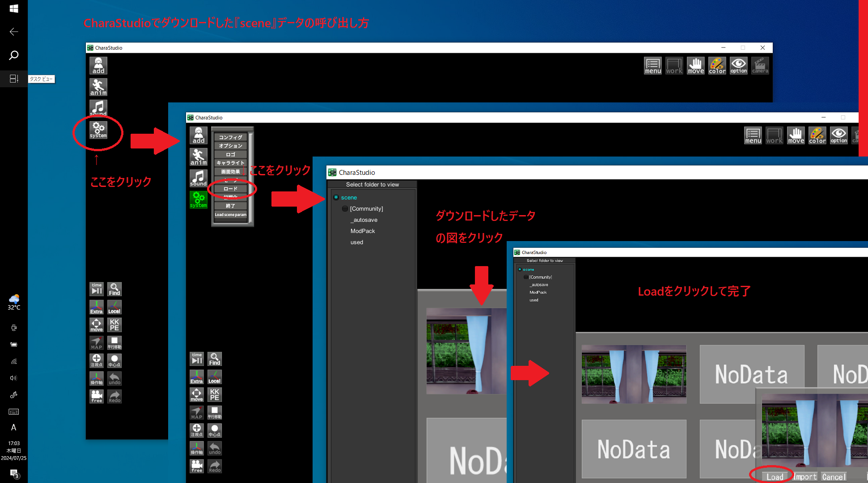Viewport: 868px width, 483px height.
Task: Click the Windows search magnifier icon
Action: (14, 55)
